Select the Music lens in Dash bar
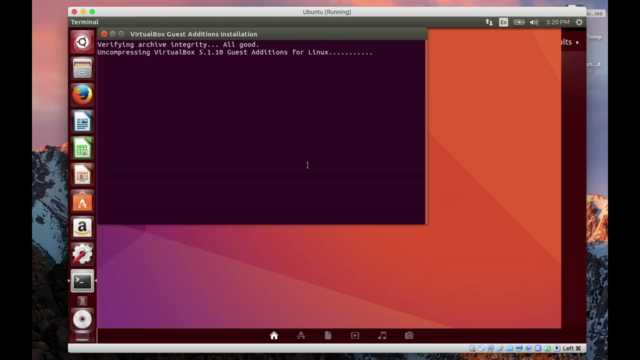This screenshot has width=640, height=360. click(382, 336)
